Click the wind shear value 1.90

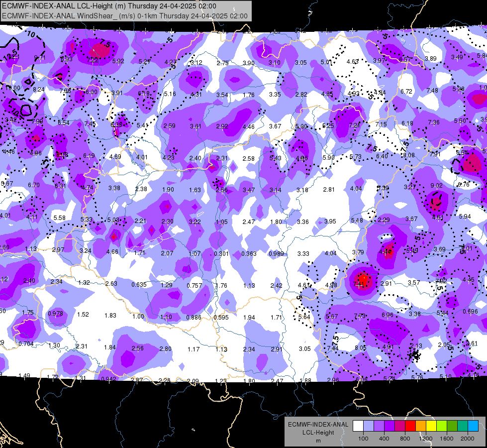[168, 189]
